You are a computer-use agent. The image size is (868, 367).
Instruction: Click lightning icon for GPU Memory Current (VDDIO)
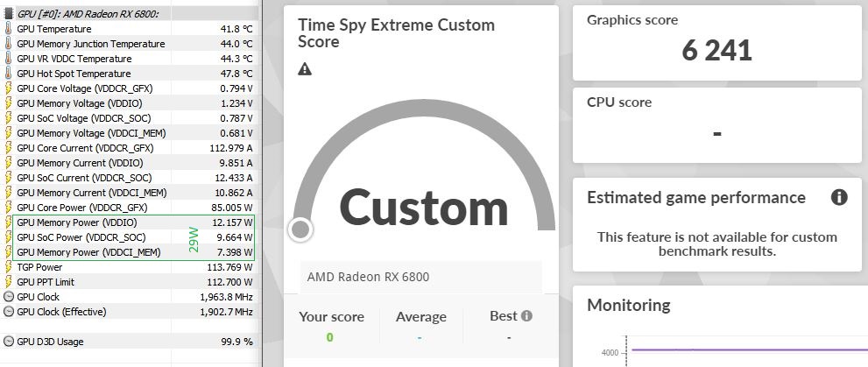pyautogui.click(x=8, y=163)
